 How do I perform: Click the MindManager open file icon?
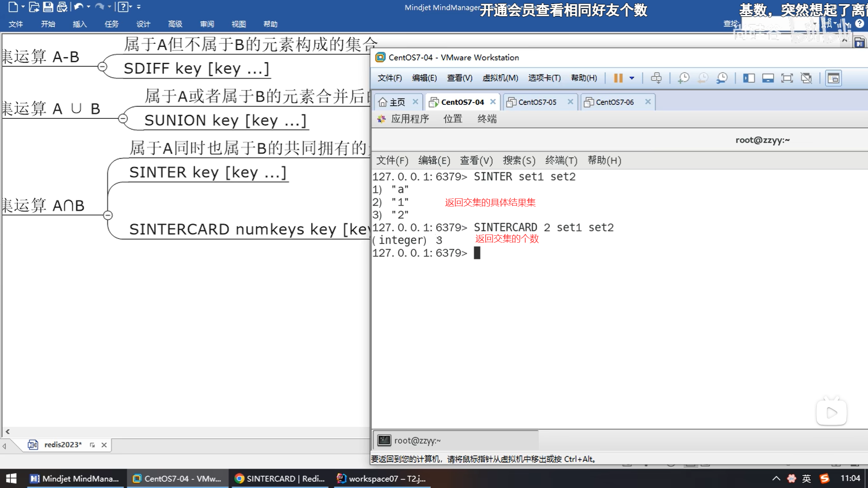point(34,7)
